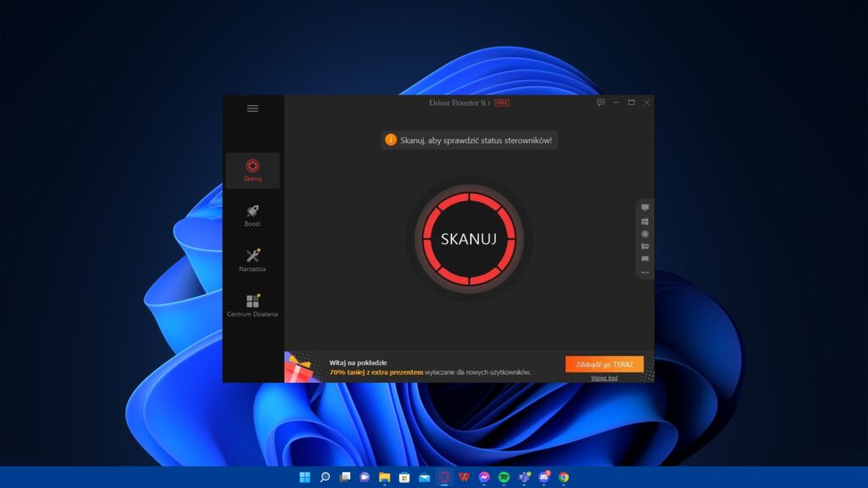This screenshot has width=868, height=488.
Task: Open taskbar Search
Action: pyautogui.click(x=325, y=477)
